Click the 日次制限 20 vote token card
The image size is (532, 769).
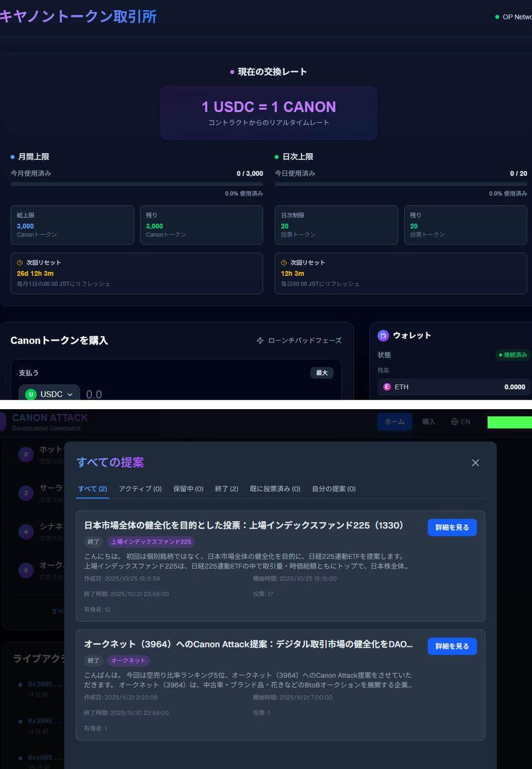[x=336, y=225]
